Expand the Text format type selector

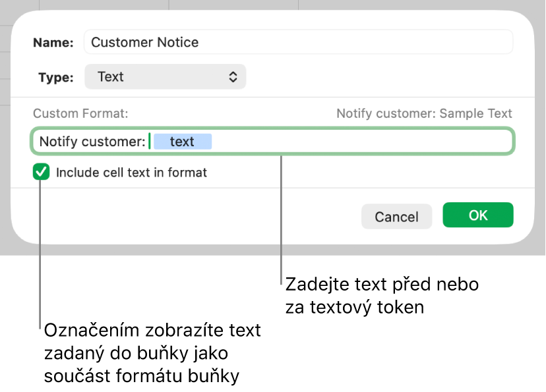(165, 76)
